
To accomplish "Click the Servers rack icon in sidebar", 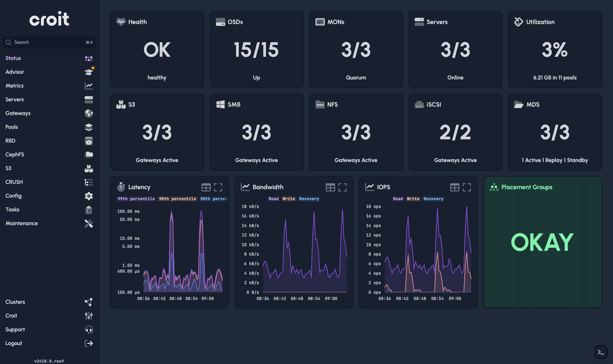I will pyautogui.click(x=89, y=99).
